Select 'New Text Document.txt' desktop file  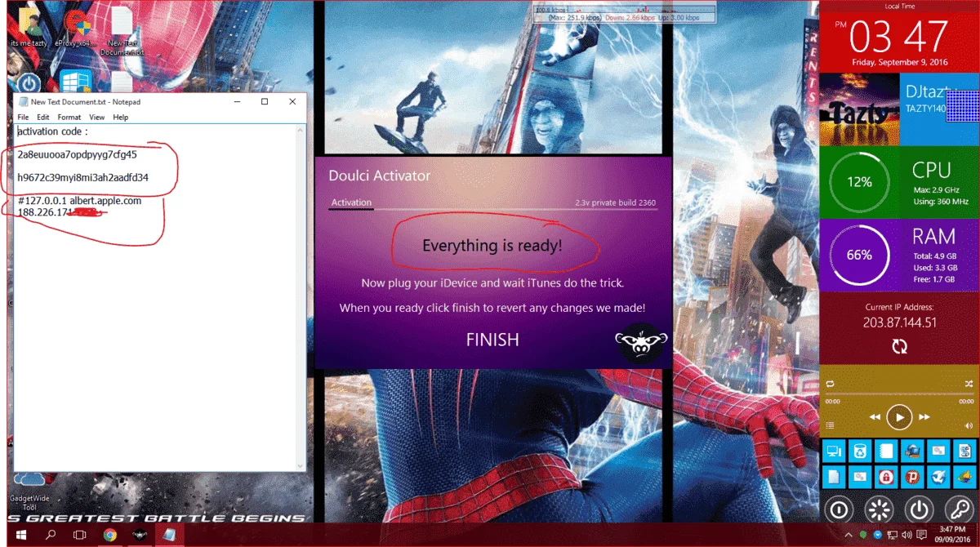122,31
